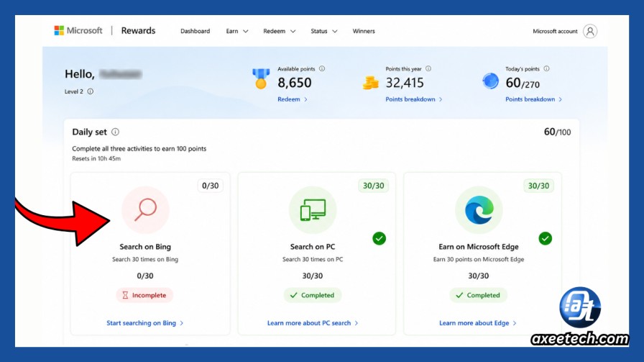This screenshot has height=362, width=644.
Task: Click Completed badge on Microsoft Edge card
Action: (x=478, y=295)
